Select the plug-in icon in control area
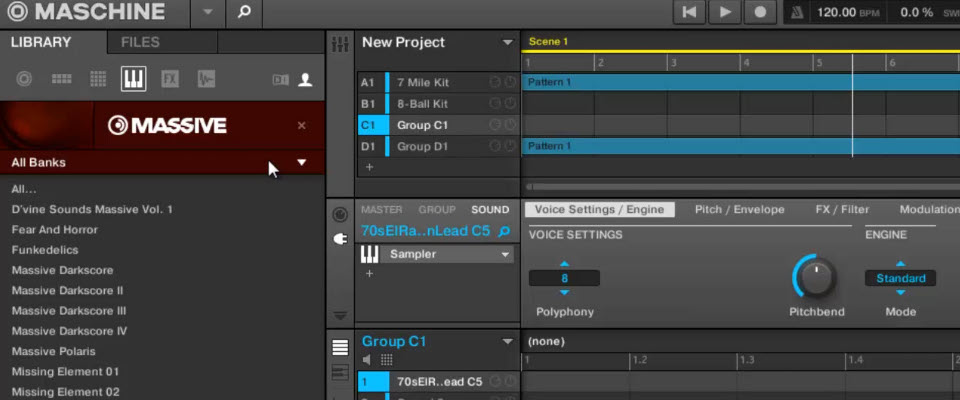Viewport: 960px width, 400px height. click(x=340, y=240)
